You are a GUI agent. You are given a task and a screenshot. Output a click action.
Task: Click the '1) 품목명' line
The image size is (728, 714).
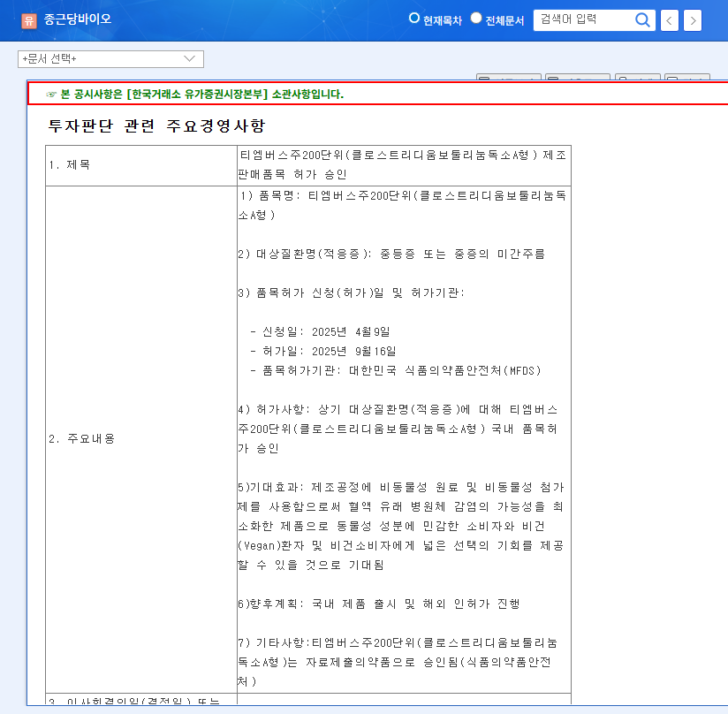pos(402,205)
